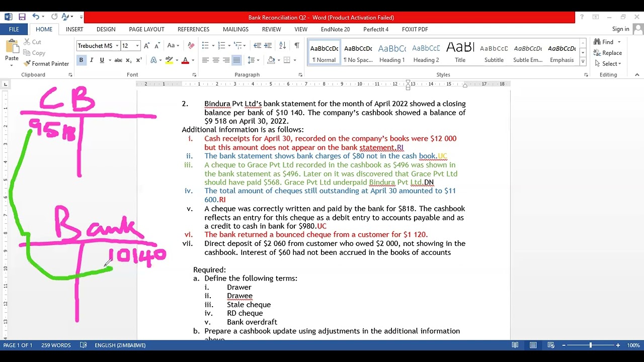Screen dimensions: 644x362
Task: Zoom in with the plus button
Action: coord(618,345)
